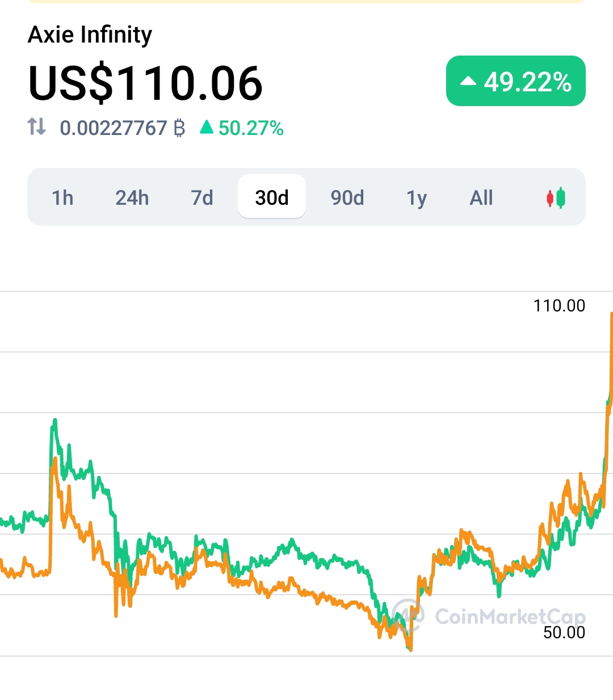Click the 110.00 axis label
The image size is (613, 700).
pyautogui.click(x=559, y=306)
